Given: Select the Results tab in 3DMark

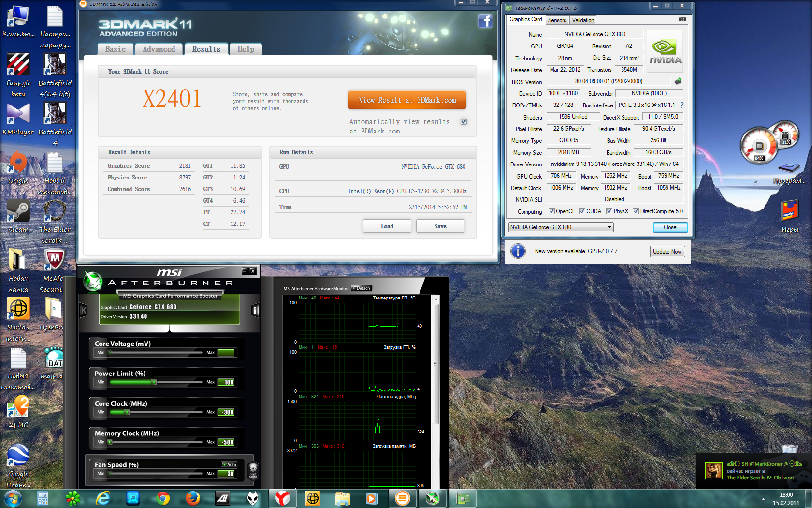Looking at the screenshot, I should tap(206, 49).
